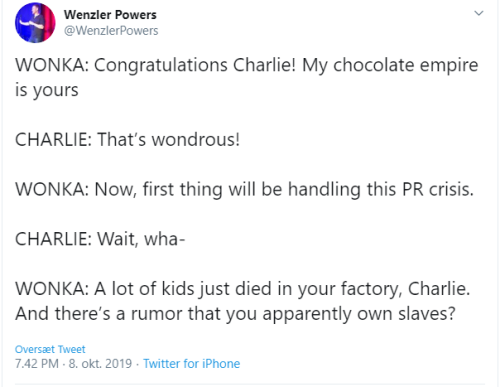500x387 pixels.
Task: Click the 'is yours' text line
Action: click(x=47, y=90)
